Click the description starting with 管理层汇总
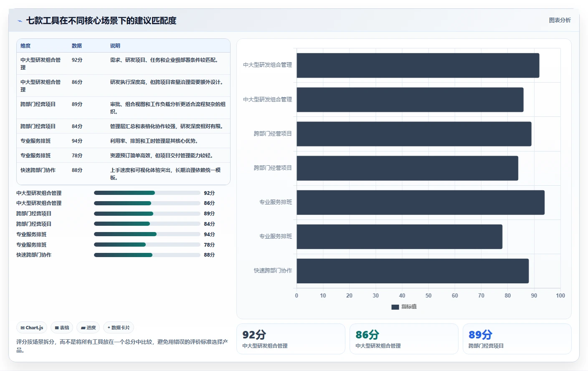Viewport: 588px width, 371px height. (x=167, y=126)
